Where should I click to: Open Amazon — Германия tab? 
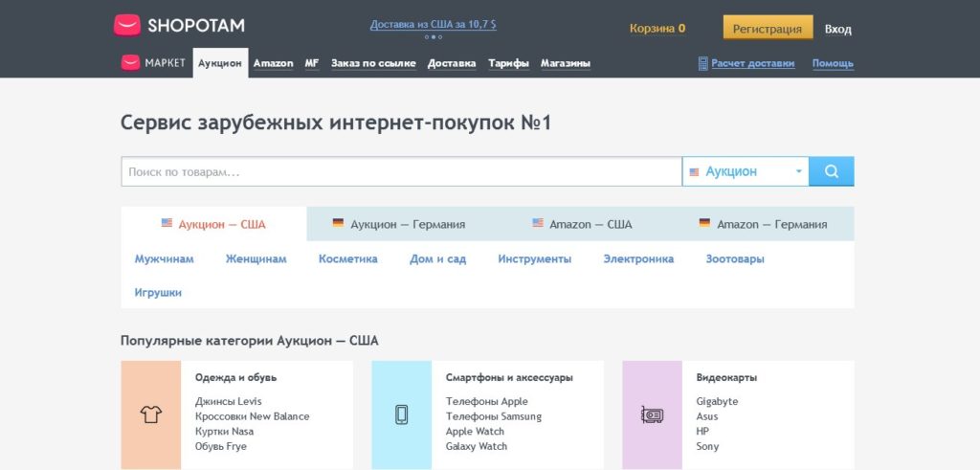[x=763, y=225]
